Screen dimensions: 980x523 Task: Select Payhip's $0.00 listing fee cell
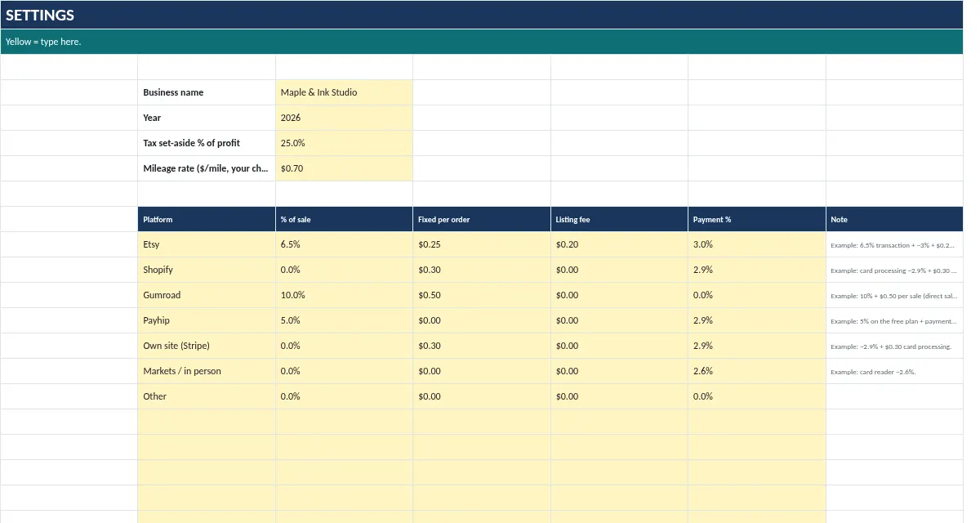pos(619,320)
